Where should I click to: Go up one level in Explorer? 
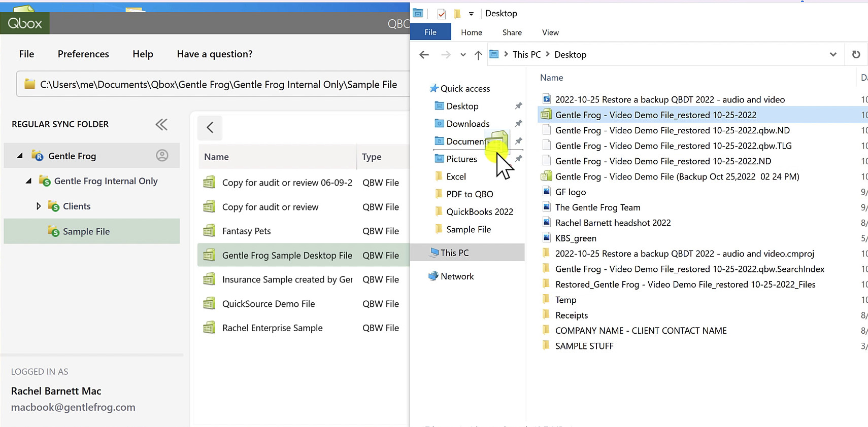click(478, 55)
